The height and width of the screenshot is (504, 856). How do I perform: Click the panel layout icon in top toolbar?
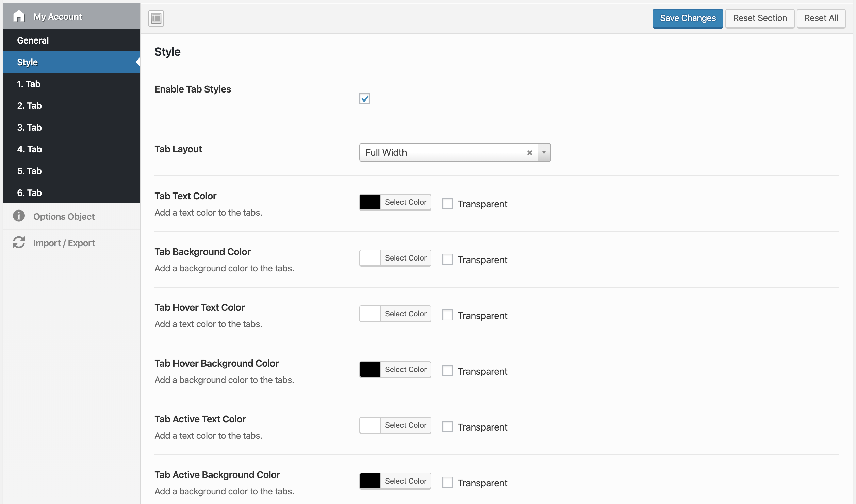click(x=156, y=18)
